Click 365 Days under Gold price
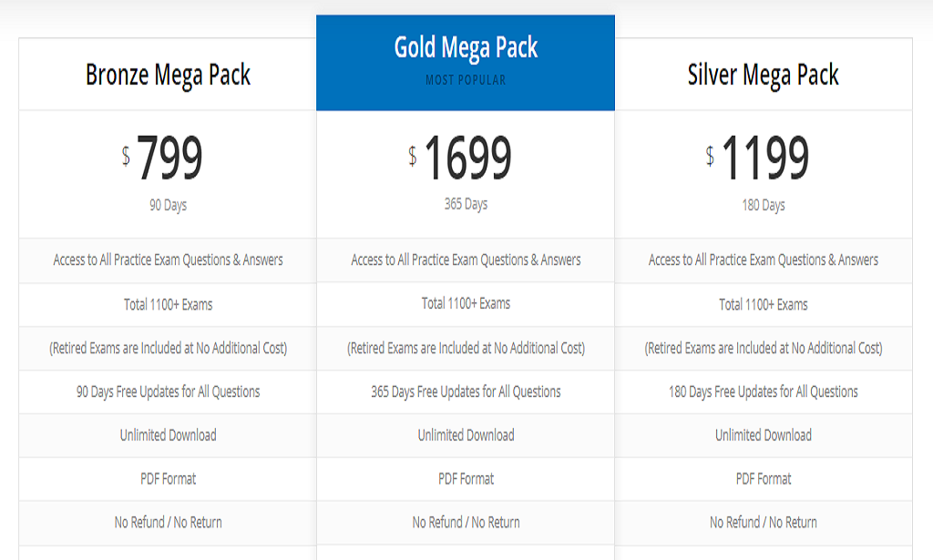 pos(466,204)
